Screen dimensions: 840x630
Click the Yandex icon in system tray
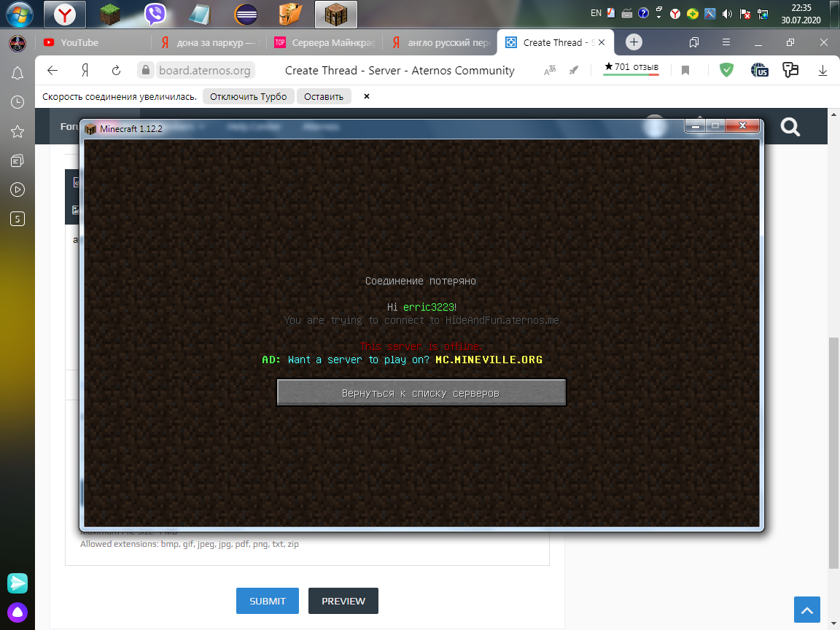pos(675,14)
